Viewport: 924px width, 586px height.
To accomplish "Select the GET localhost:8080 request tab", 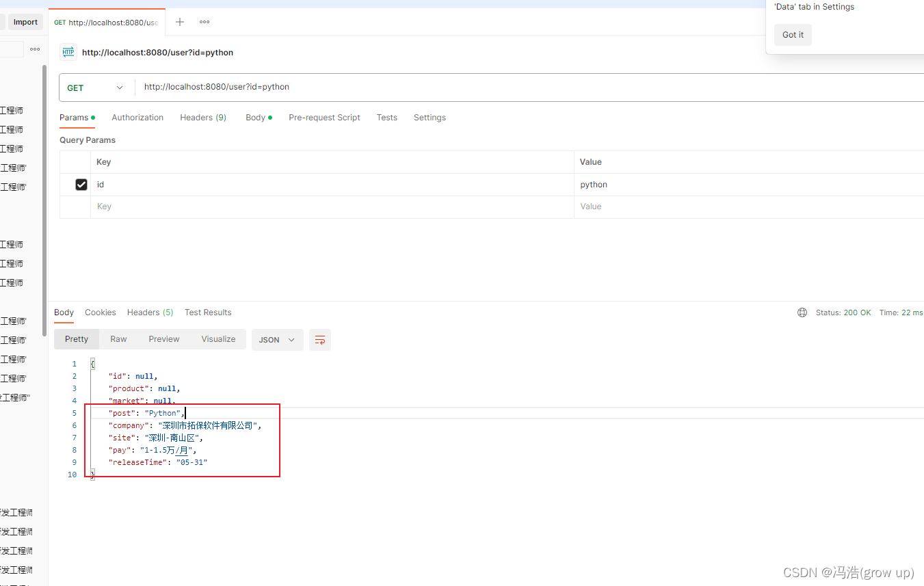I will pyautogui.click(x=106, y=23).
